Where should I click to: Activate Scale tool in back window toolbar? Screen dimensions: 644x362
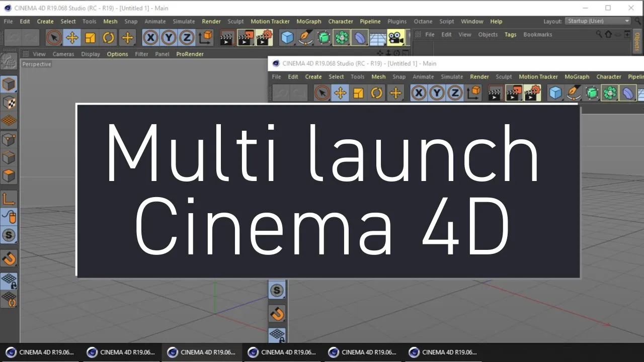point(90,38)
